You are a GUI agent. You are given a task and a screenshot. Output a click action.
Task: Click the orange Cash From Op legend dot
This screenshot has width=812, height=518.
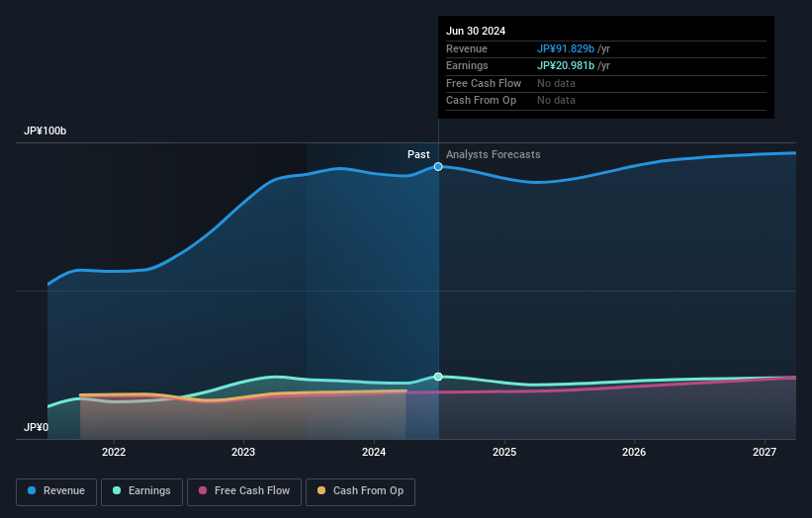pyautogui.click(x=321, y=490)
